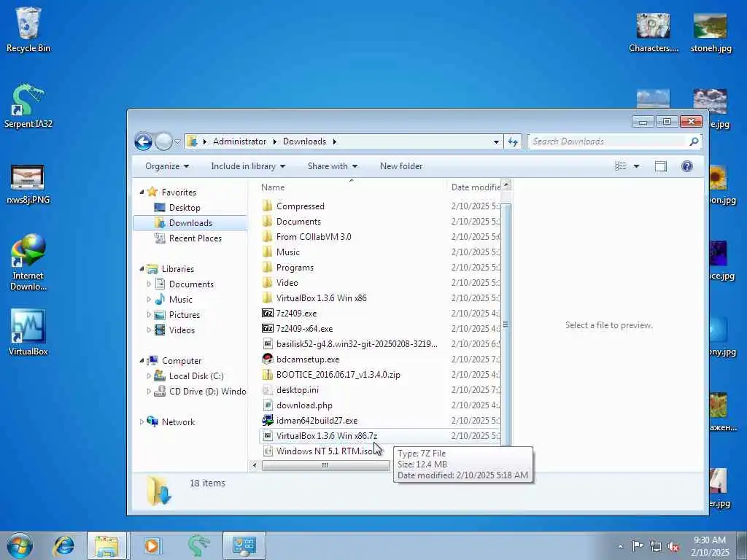Show hidden tray icons arrow
Screen dimensions: 747x560
click(620, 546)
